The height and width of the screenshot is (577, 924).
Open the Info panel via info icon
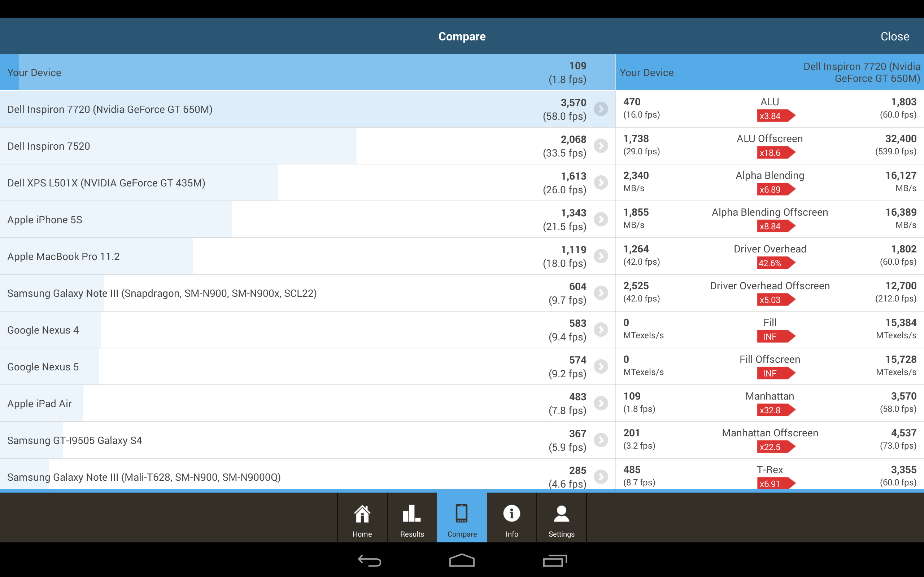point(511,517)
